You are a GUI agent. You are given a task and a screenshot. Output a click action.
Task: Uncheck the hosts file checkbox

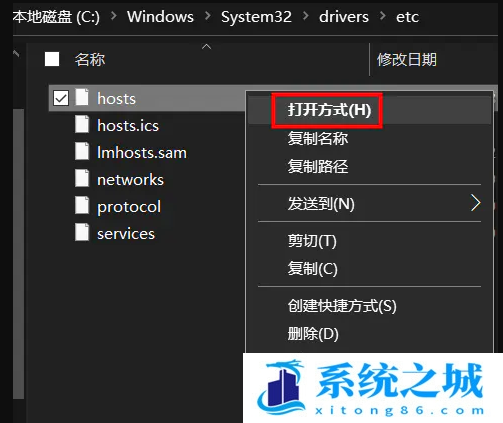61,98
